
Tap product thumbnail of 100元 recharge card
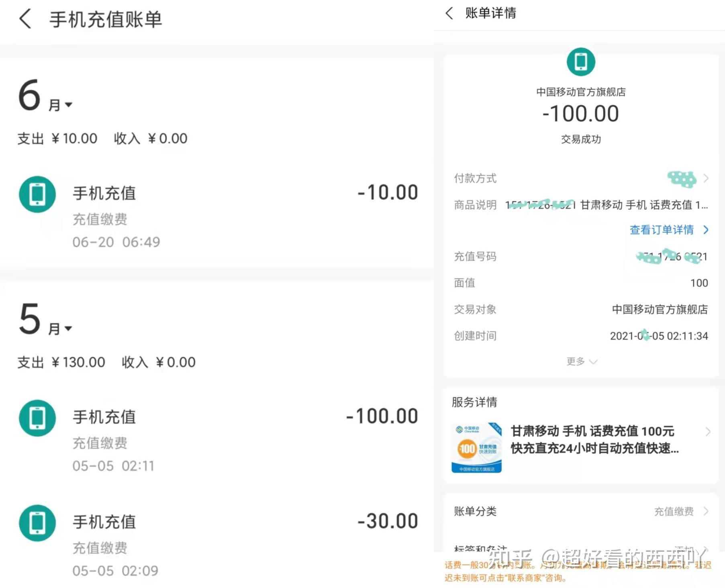477,447
